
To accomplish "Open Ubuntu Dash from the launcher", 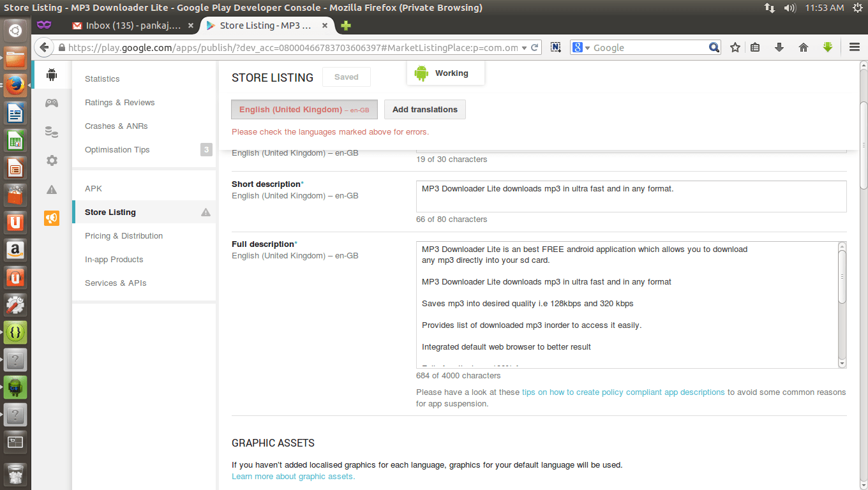I will 15,30.
